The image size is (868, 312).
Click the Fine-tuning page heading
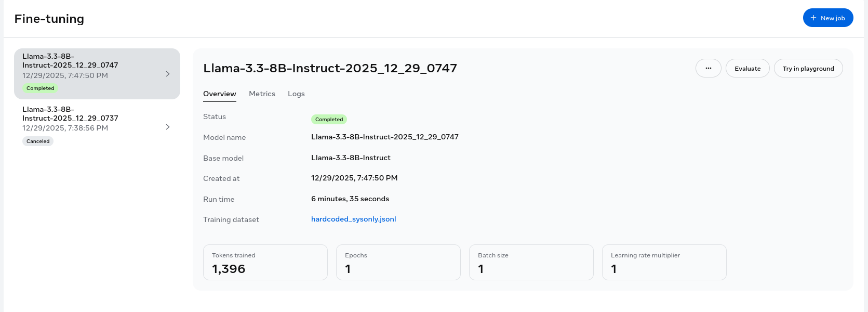pyautogui.click(x=49, y=19)
